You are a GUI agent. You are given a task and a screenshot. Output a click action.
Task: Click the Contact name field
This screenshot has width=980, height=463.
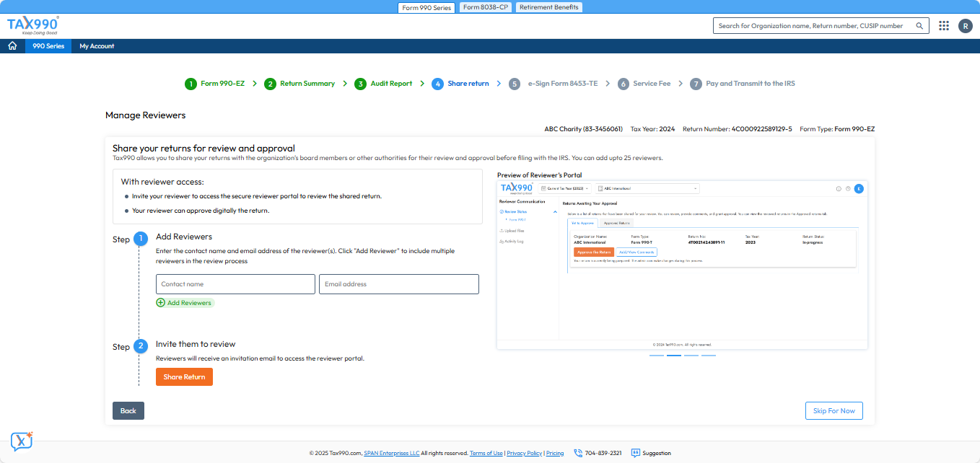coord(235,284)
